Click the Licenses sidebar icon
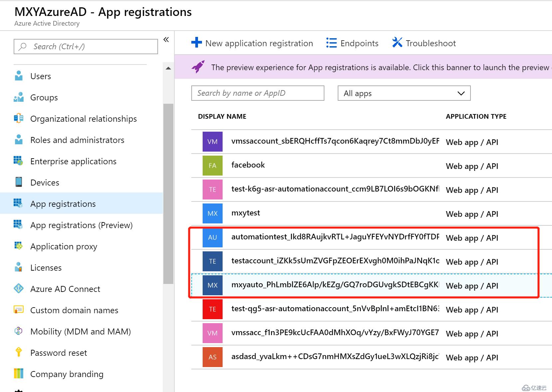 [19, 267]
